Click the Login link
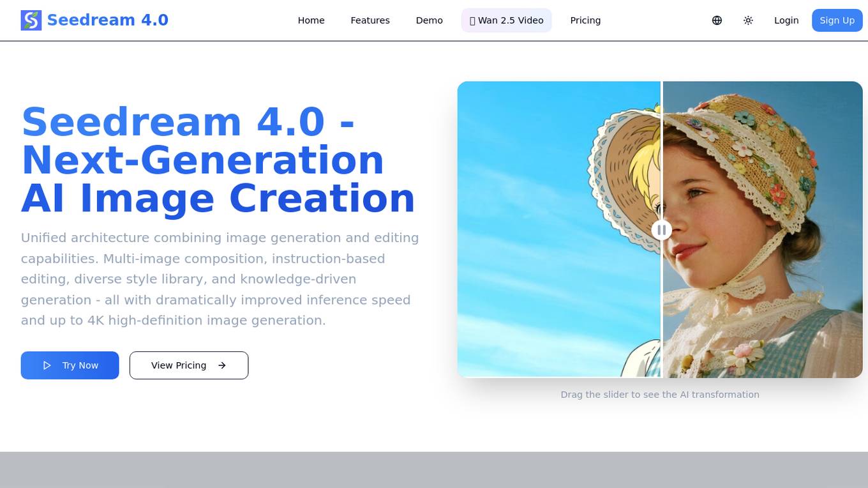 coord(786,20)
